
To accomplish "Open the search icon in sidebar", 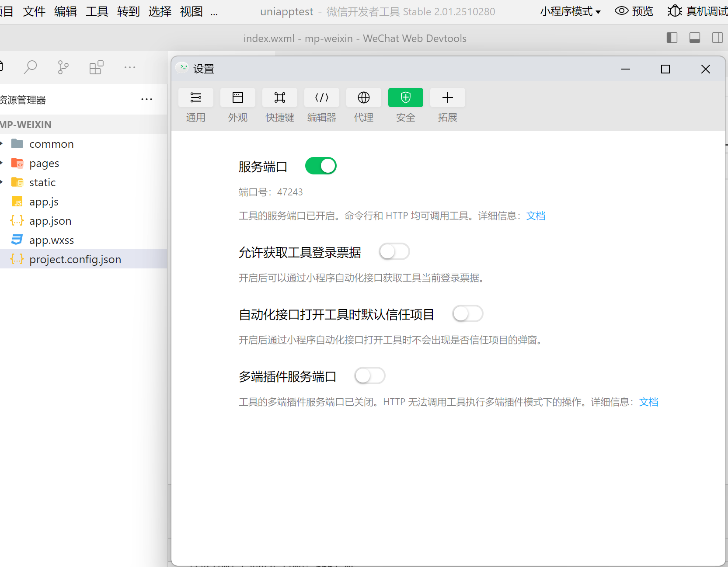I will tap(30, 67).
